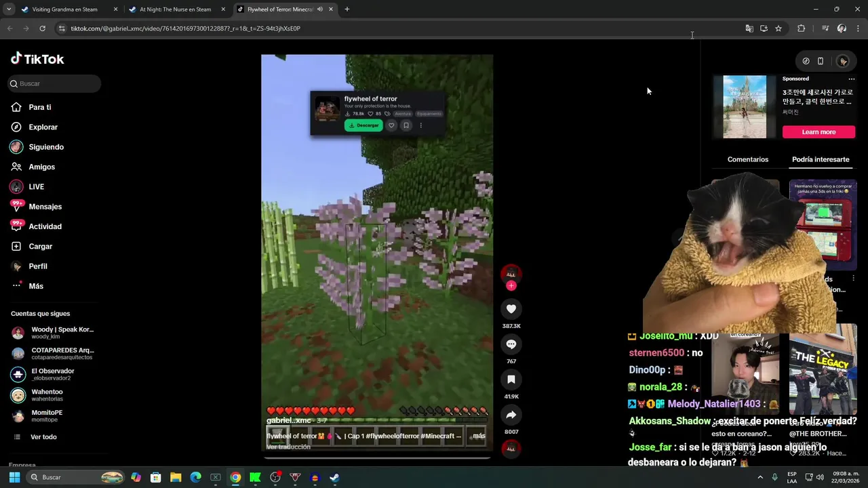868x488 pixels.
Task: Switch to the Podría interesarte tab
Action: pyautogui.click(x=821, y=159)
